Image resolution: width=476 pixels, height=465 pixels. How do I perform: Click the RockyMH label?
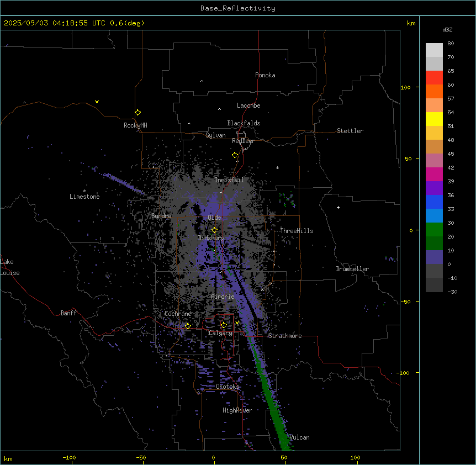click(135, 125)
